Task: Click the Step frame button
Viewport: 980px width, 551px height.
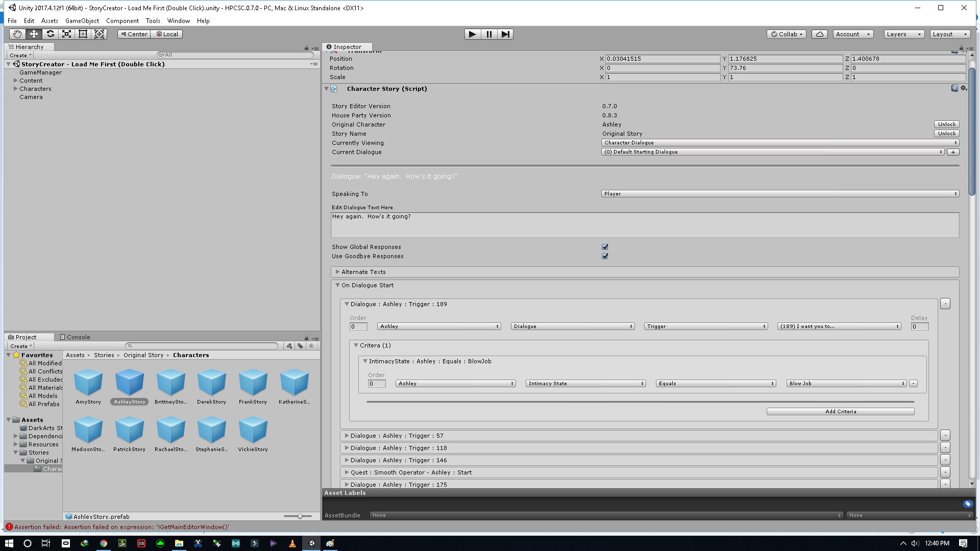Action: (505, 34)
